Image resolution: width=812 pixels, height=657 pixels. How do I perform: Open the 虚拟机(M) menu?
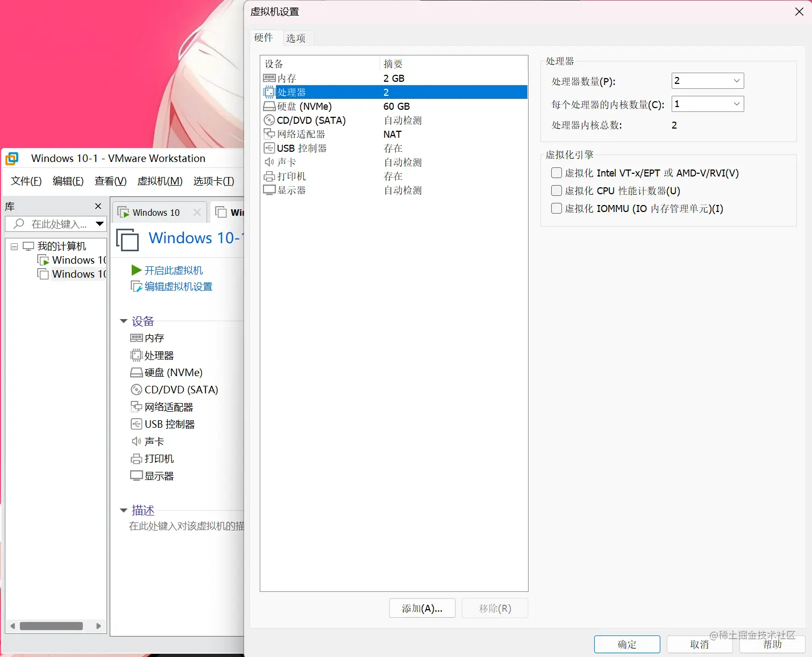(160, 181)
